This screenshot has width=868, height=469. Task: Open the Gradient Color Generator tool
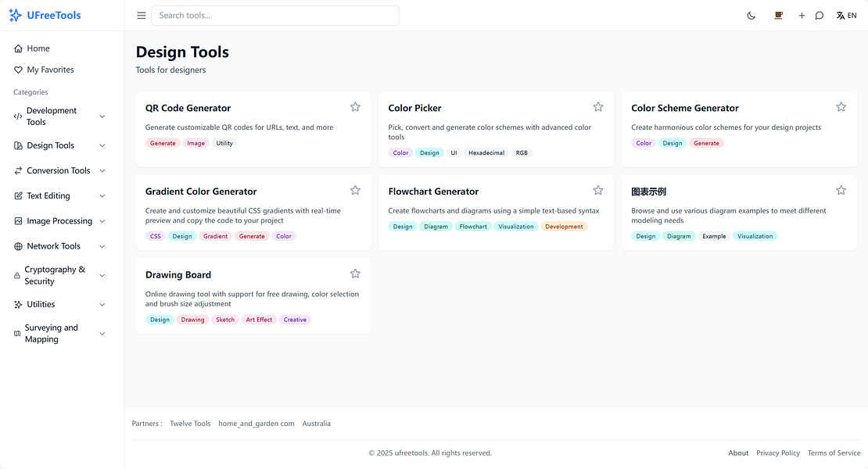tap(200, 191)
